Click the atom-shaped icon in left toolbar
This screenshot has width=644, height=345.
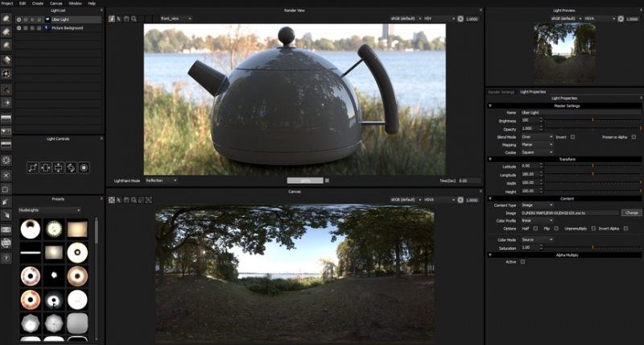[x=6, y=160]
